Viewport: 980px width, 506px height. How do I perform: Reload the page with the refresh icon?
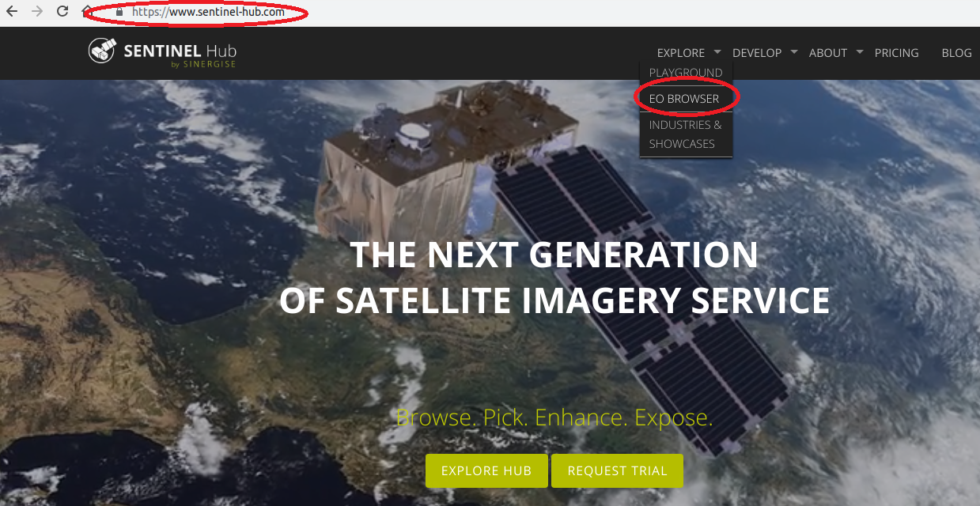pyautogui.click(x=62, y=12)
